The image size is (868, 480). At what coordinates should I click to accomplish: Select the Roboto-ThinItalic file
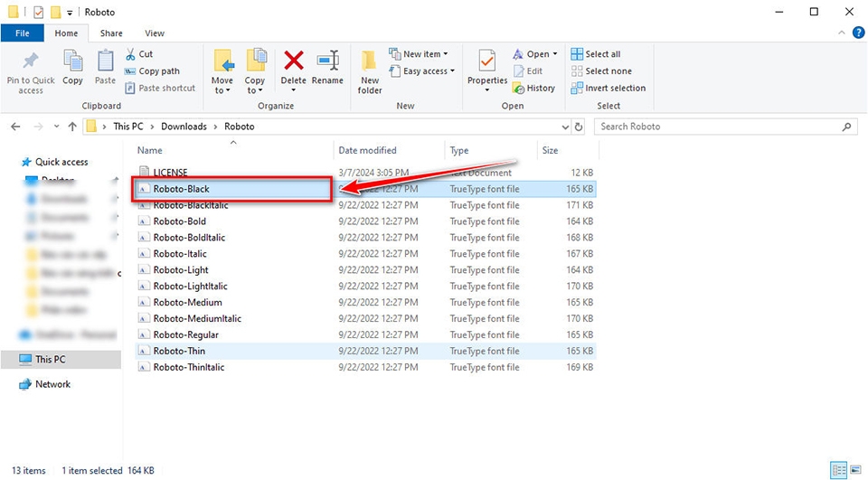click(365, 366)
